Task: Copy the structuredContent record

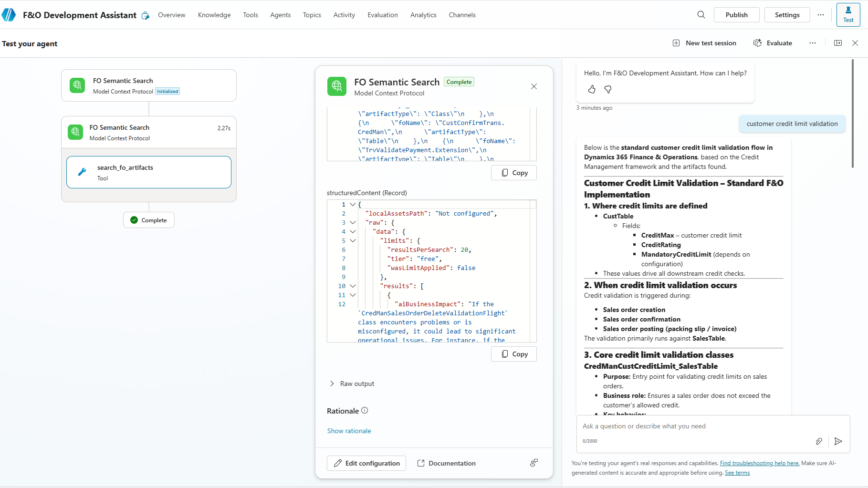Action: [x=514, y=354]
